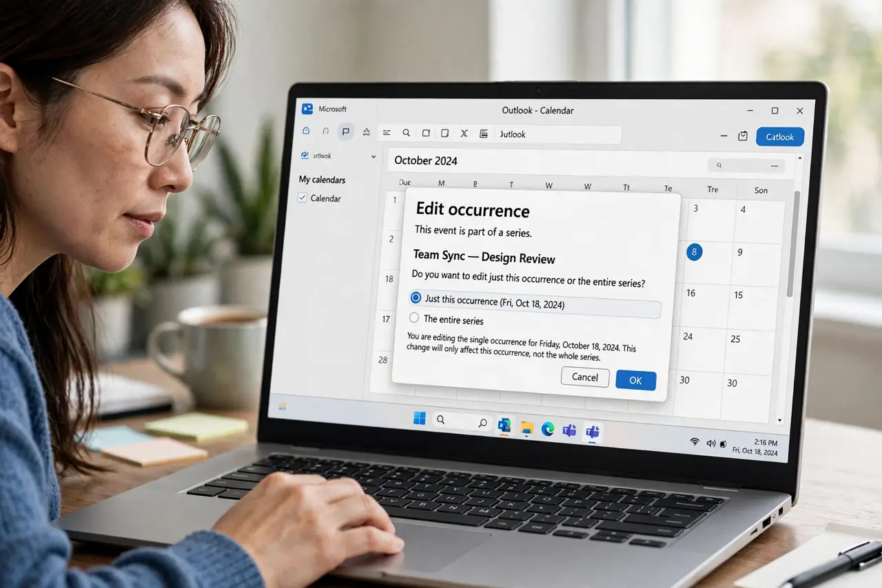This screenshot has width=882, height=588.
Task: Click the scrollbar down arrow at calendar bottom
Action: 780,419
